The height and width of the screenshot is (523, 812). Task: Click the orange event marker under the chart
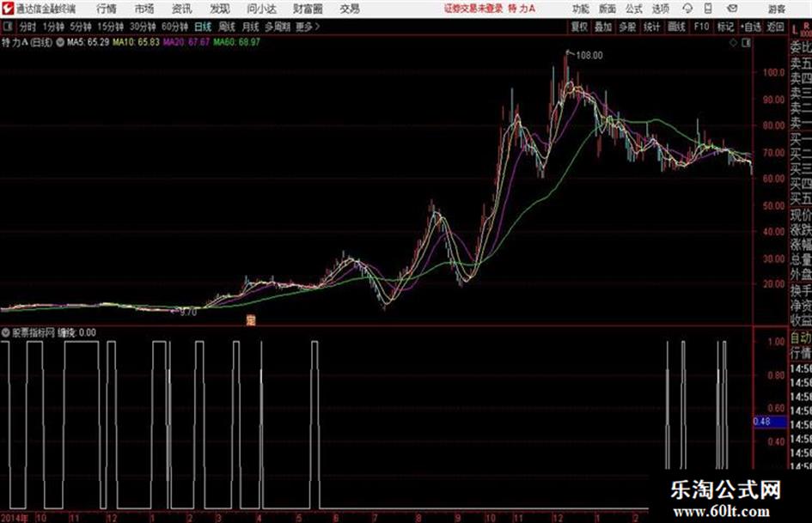tap(251, 320)
